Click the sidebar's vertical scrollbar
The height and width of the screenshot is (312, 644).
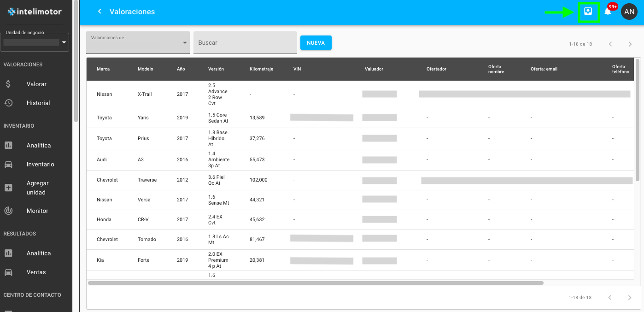point(76,61)
